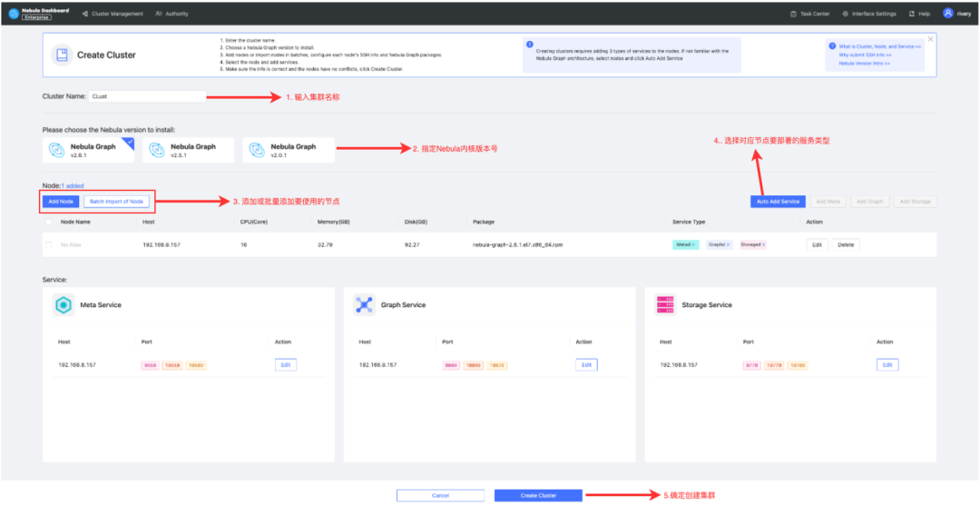Remove the Metad service tag with its x
The height and width of the screenshot is (505, 980).
pos(693,244)
